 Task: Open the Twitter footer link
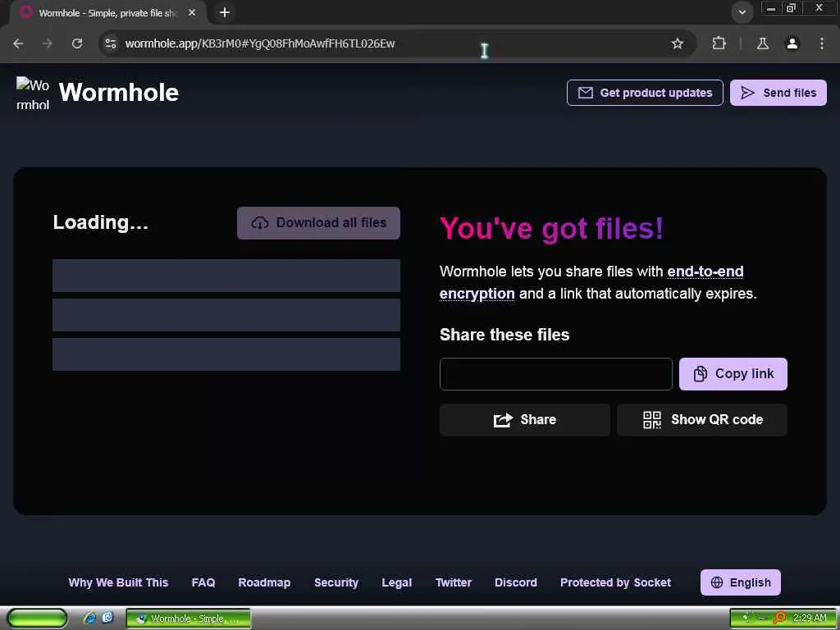(x=453, y=582)
